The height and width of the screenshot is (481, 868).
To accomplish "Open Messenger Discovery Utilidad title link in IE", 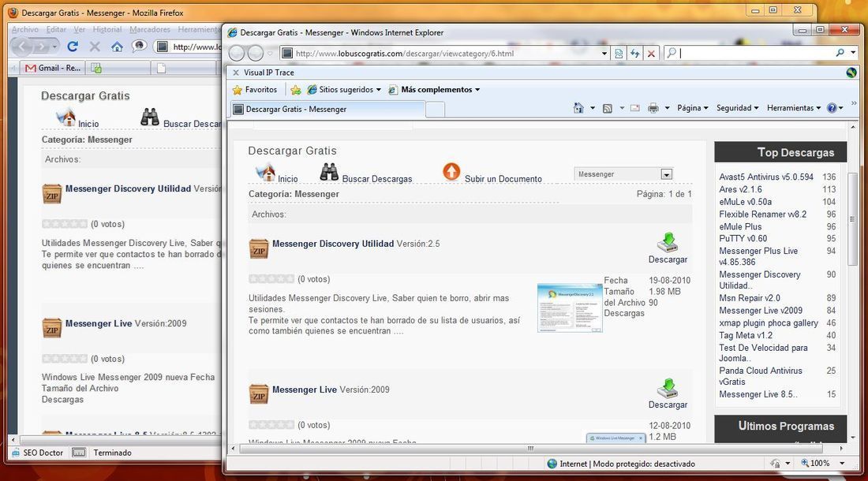I will [x=333, y=244].
